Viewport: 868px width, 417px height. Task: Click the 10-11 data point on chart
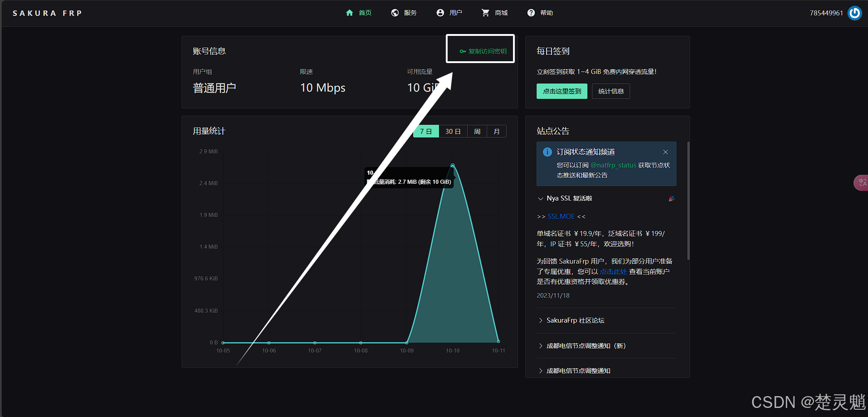pos(498,341)
